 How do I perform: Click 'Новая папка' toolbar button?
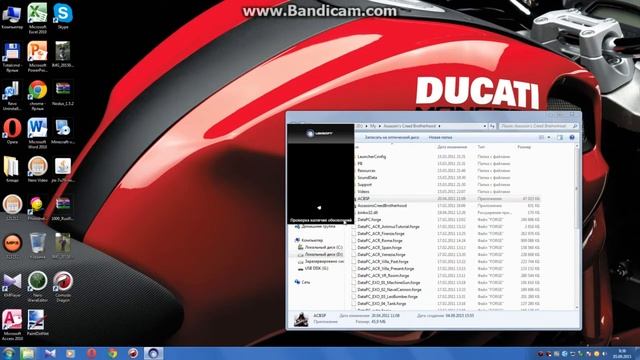(440, 138)
